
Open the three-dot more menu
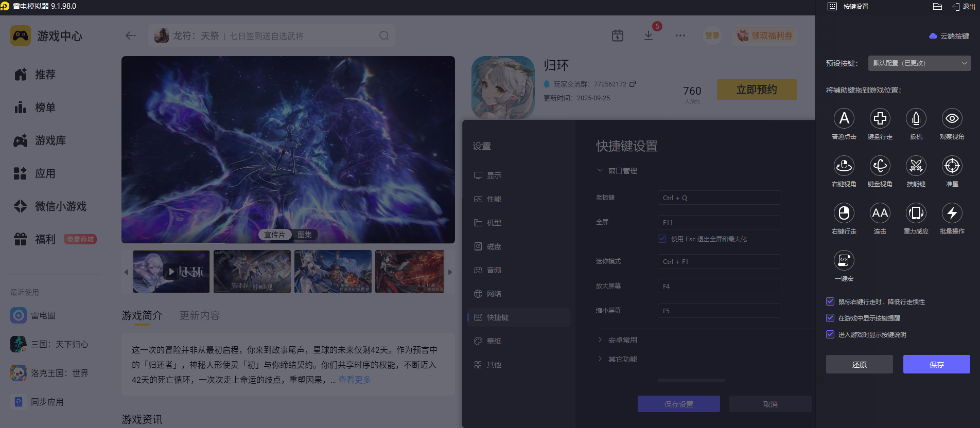[x=680, y=35]
